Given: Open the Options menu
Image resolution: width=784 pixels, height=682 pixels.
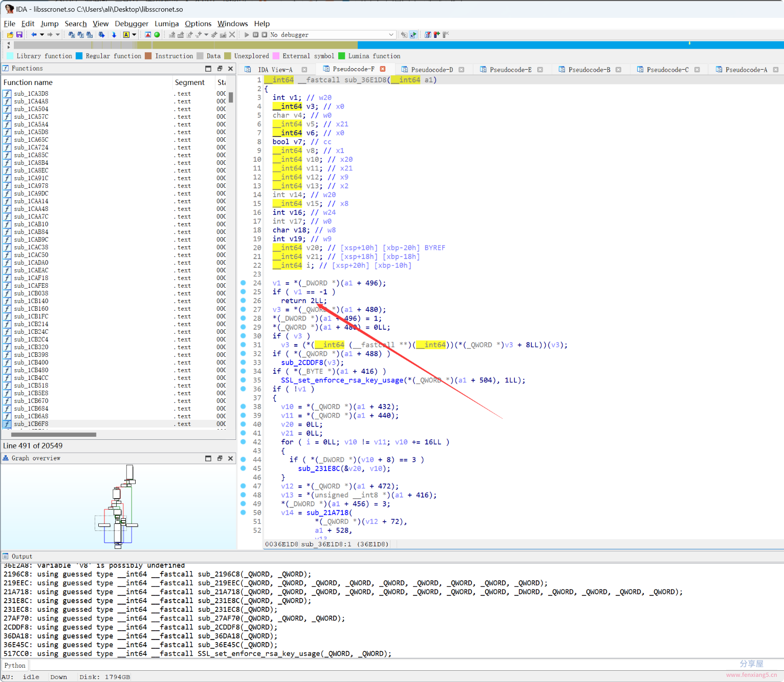Looking at the screenshot, I should 198,24.
